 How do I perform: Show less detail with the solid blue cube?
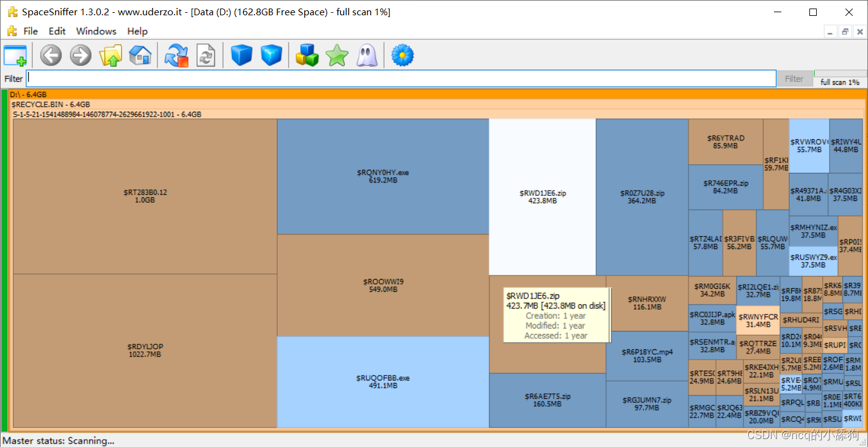[242, 56]
